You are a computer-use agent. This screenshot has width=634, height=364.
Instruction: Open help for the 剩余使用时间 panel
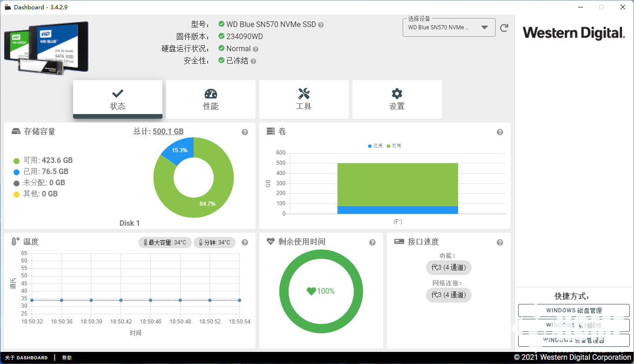tap(372, 243)
